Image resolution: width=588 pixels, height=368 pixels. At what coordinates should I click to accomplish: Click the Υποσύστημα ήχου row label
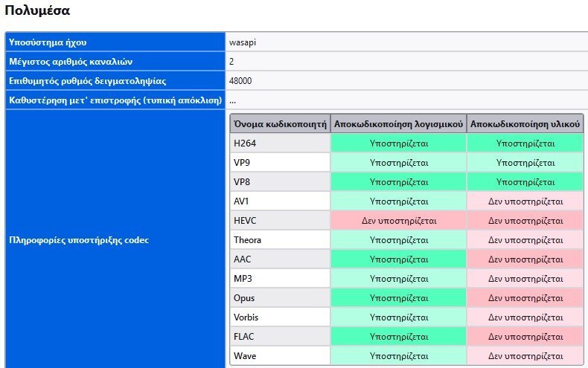[115, 42]
